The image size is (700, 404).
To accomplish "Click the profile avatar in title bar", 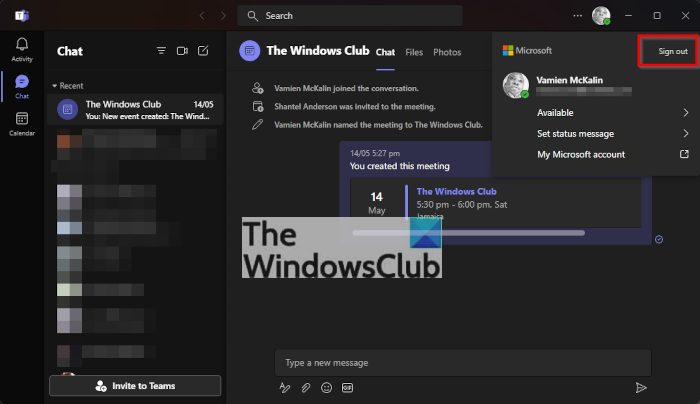I will 601,16.
